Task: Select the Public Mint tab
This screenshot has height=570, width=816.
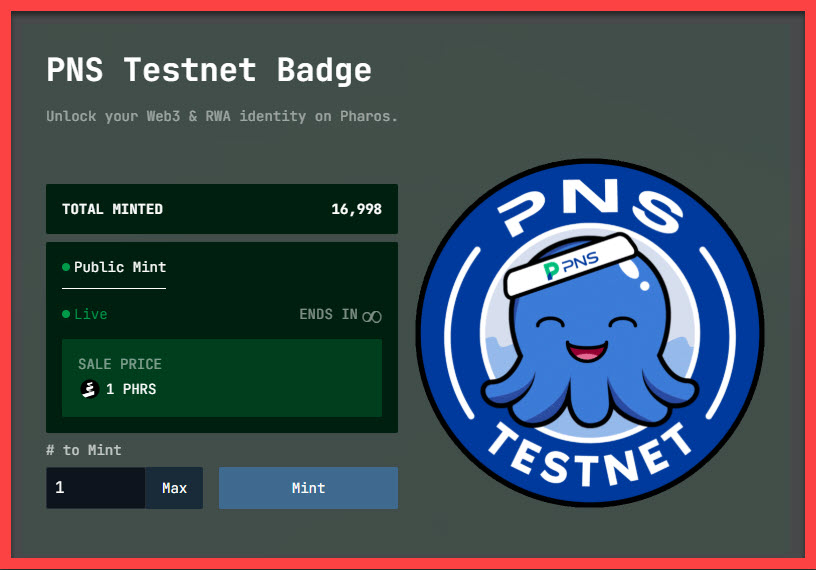Action: pos(114,268)
